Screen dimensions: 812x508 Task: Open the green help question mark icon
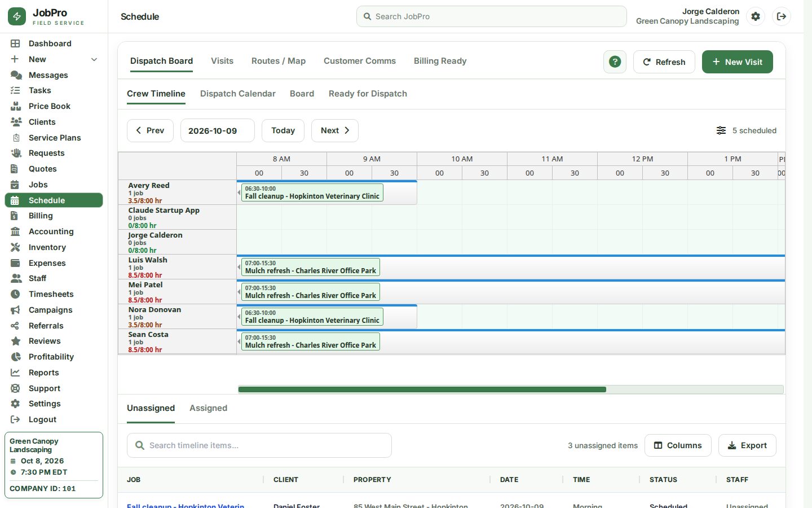coord(615,62)
